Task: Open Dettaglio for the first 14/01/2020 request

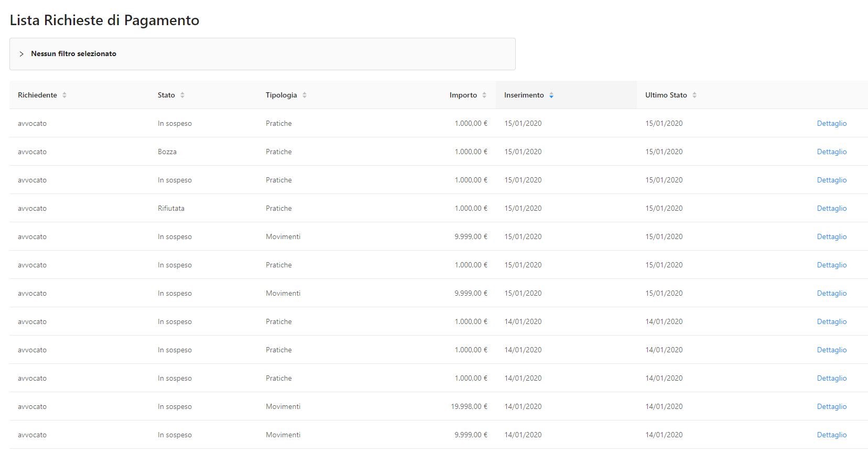Action: [x=831, y=321]
